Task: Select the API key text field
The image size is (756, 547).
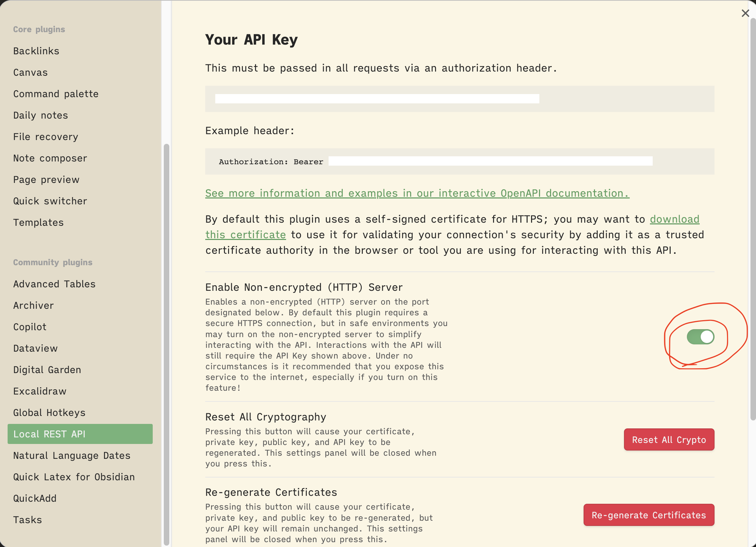Action: tap(377, 99)
